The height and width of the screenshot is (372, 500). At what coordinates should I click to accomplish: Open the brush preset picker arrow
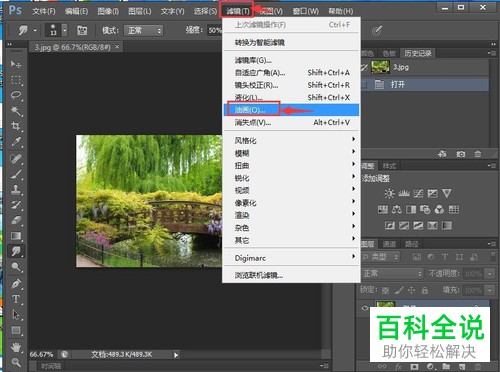65,30
